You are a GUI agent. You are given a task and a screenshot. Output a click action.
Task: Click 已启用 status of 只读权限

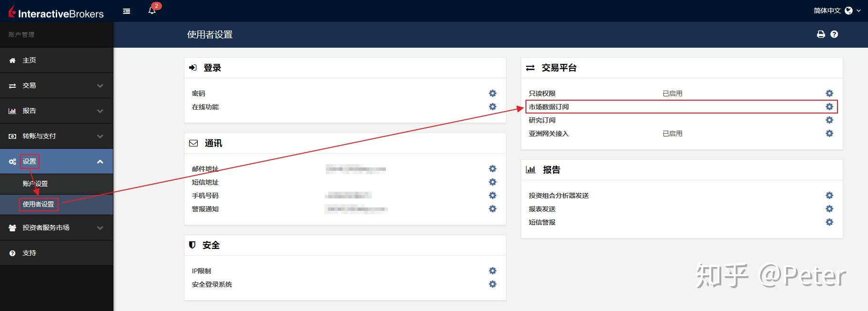point(673,93)
